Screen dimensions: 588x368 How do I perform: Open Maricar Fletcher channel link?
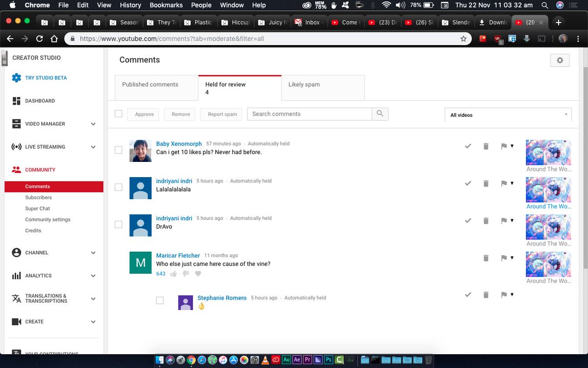click(178, 256)
